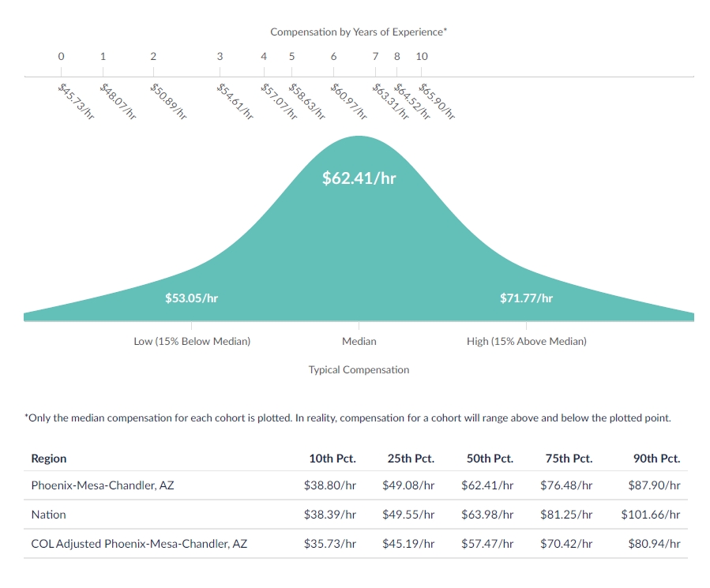Select the Nation table row
Viewport: 710px width, 588px height.
click(x=355, y=515)
